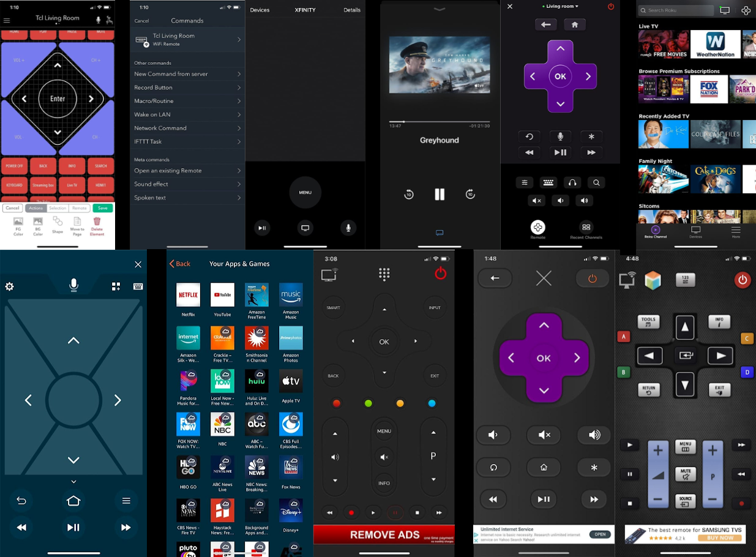Pause Greyhound playback
The width and height of the screenshot is (756, 557).
440,195
